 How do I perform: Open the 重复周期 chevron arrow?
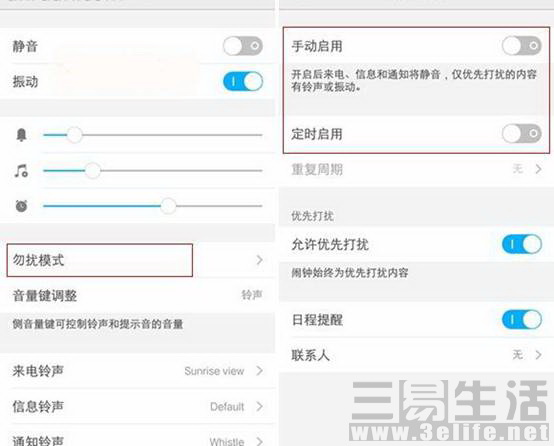point(538,169)
